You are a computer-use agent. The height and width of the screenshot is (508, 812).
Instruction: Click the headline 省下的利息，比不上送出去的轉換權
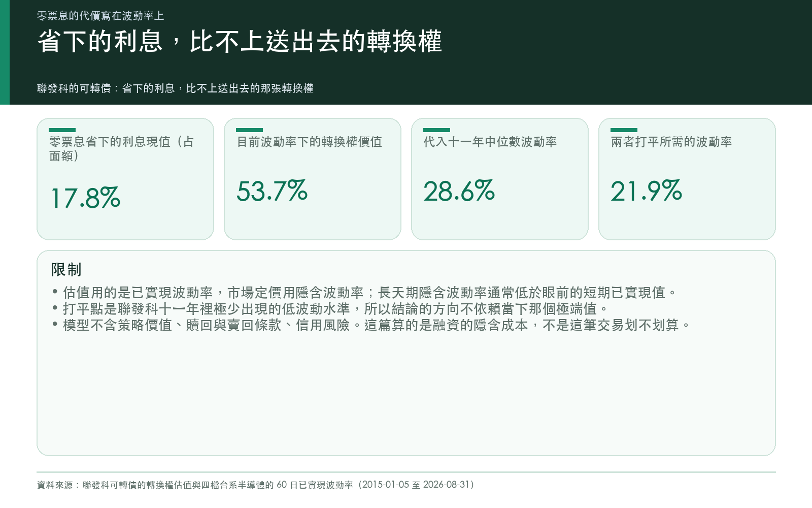pos(240,41)
